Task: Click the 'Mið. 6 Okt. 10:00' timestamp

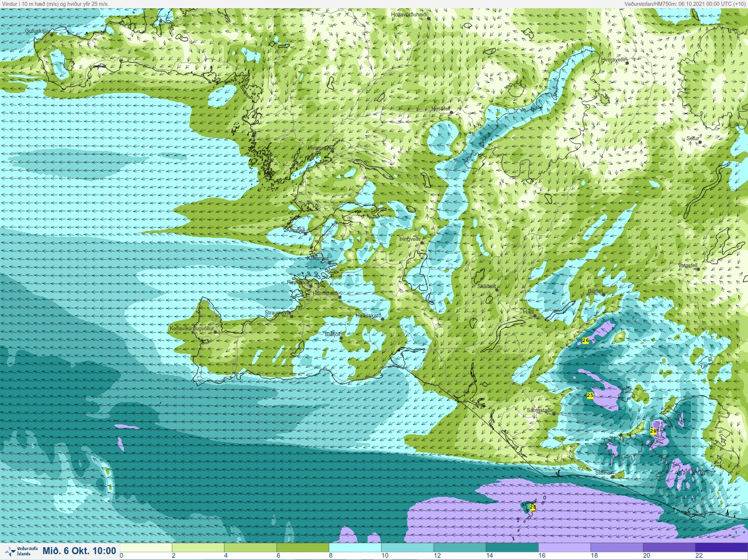Action: click(79, 551)
